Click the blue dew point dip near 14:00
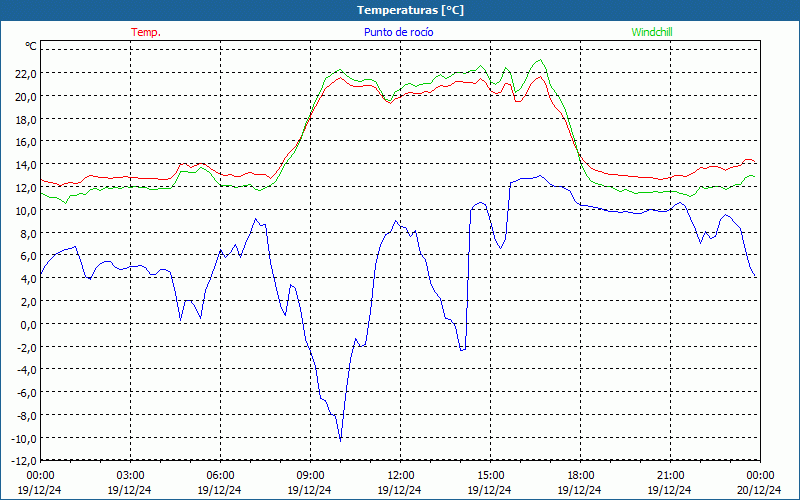This screenshot has height=500, width=800. coord(462,350)
